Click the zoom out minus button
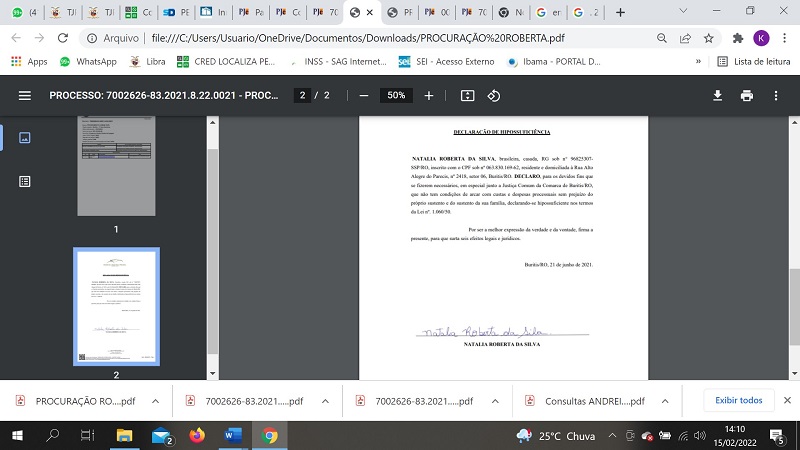 (x=364, y=95)
